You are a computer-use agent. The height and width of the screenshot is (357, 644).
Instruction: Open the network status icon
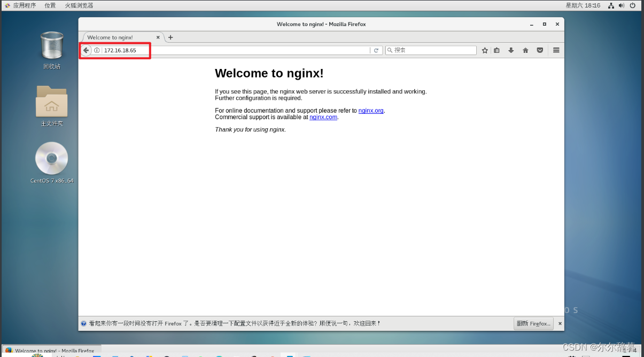click(612, 5)
